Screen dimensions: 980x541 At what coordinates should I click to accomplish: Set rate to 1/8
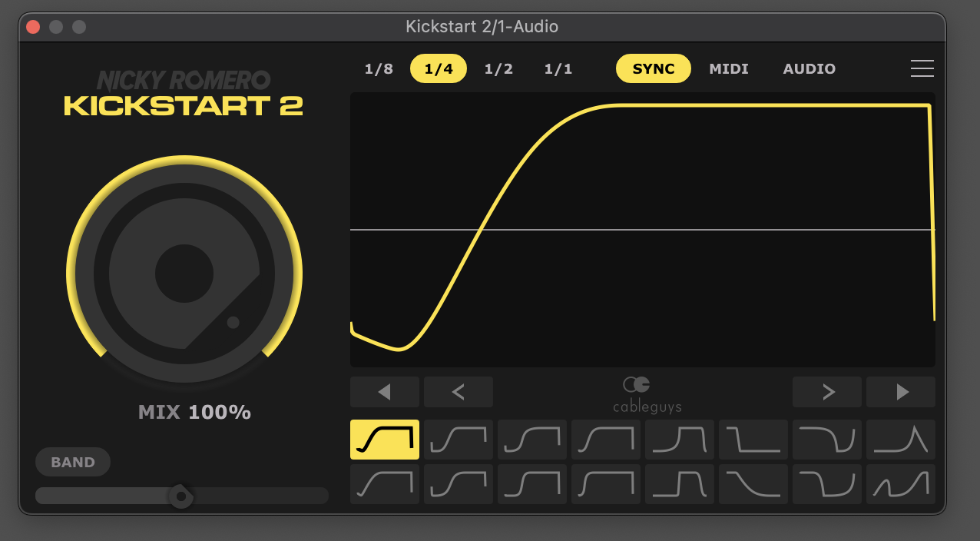click(379, 69)
